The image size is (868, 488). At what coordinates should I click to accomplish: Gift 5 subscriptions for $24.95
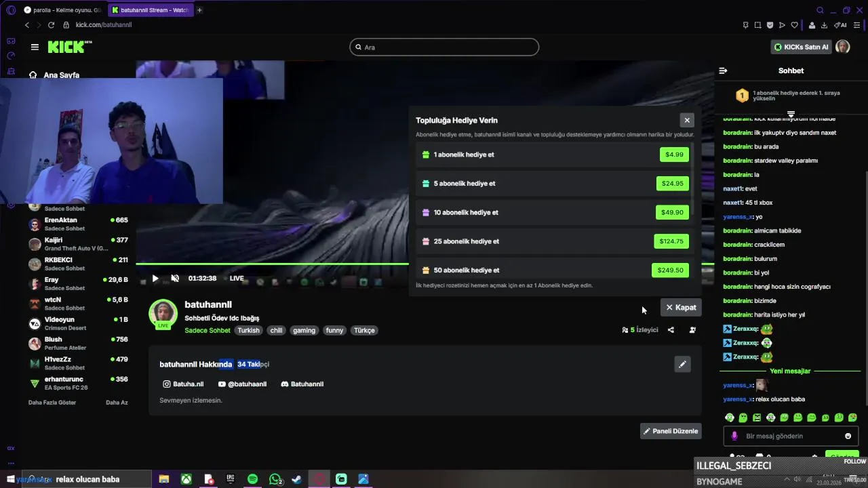tap(672, 183)
